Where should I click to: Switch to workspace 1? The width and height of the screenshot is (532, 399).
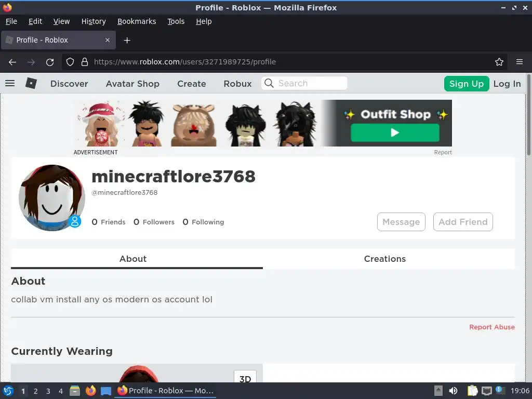(x=23, y=391)
